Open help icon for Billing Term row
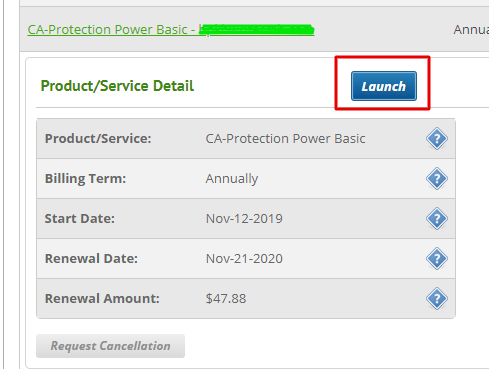 tap(437, 178)
